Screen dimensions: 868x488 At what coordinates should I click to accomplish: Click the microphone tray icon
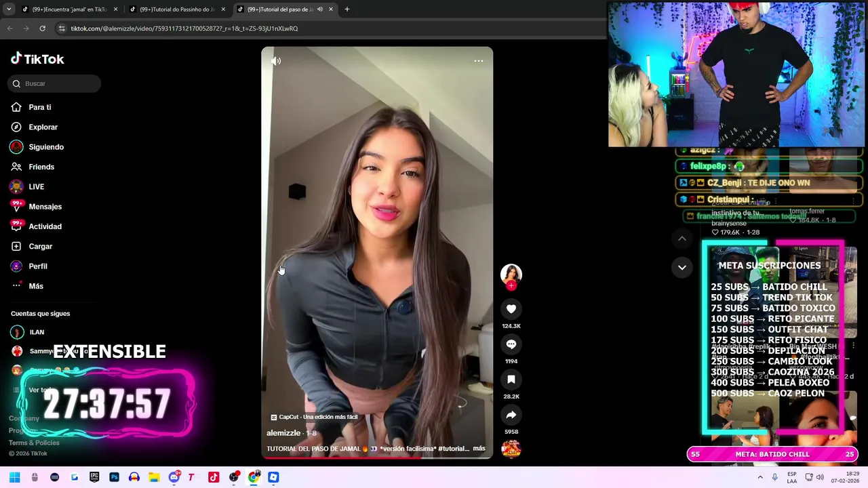[x=775, y=477]
